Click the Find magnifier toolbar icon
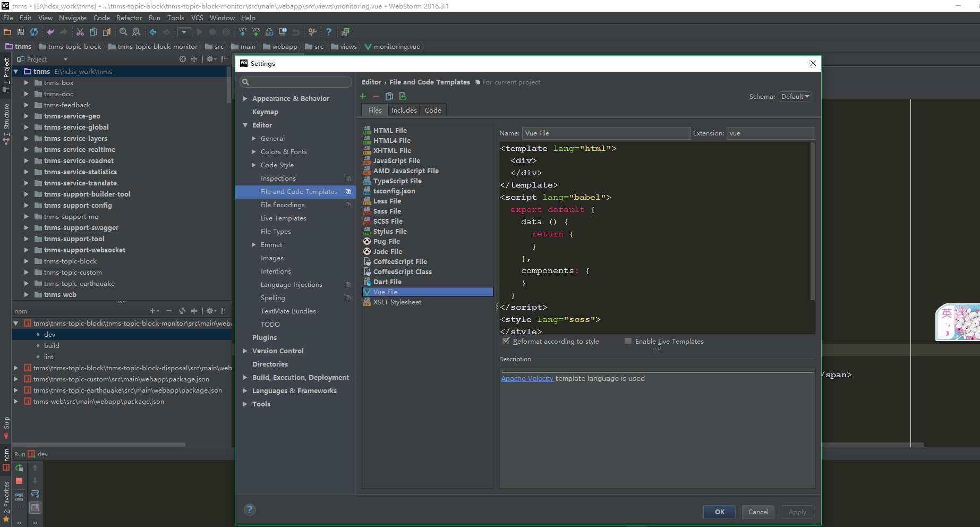 click(x=123, y=32)
